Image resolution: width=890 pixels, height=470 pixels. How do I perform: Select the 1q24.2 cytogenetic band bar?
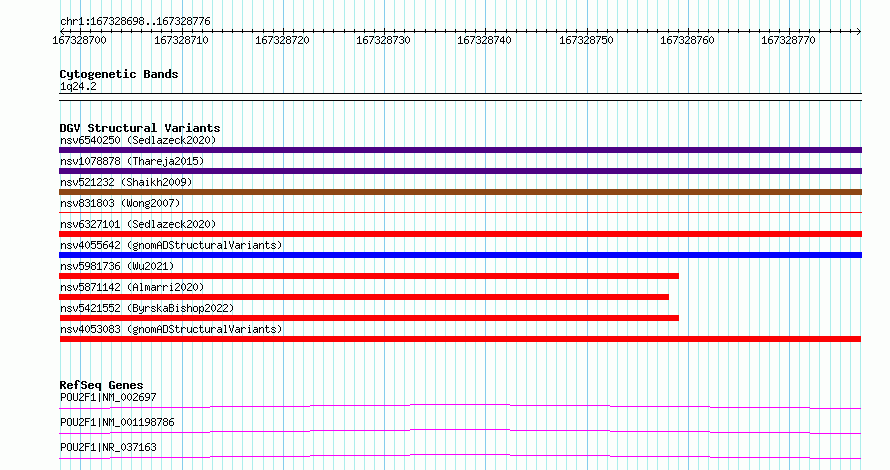(460, 97)
